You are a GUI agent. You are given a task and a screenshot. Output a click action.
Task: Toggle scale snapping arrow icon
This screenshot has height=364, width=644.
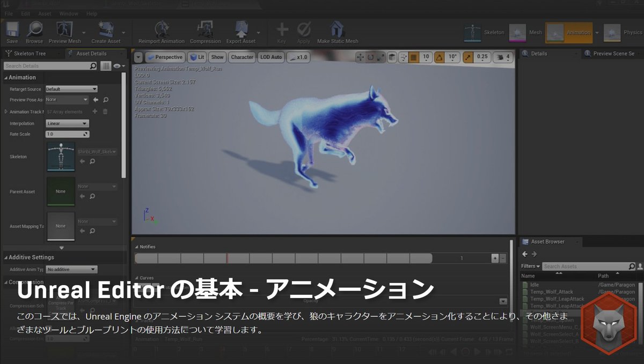468,57
